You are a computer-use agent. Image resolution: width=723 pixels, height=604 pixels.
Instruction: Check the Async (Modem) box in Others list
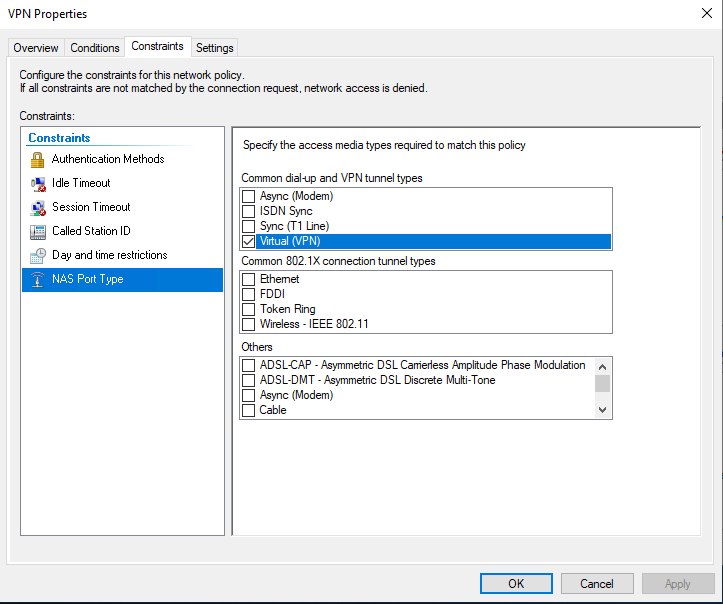[x=249, y=395]
